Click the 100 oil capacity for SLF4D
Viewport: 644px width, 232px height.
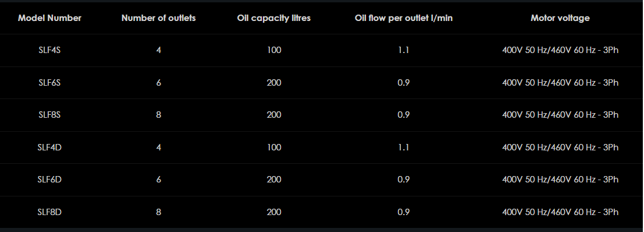(274, 147)
